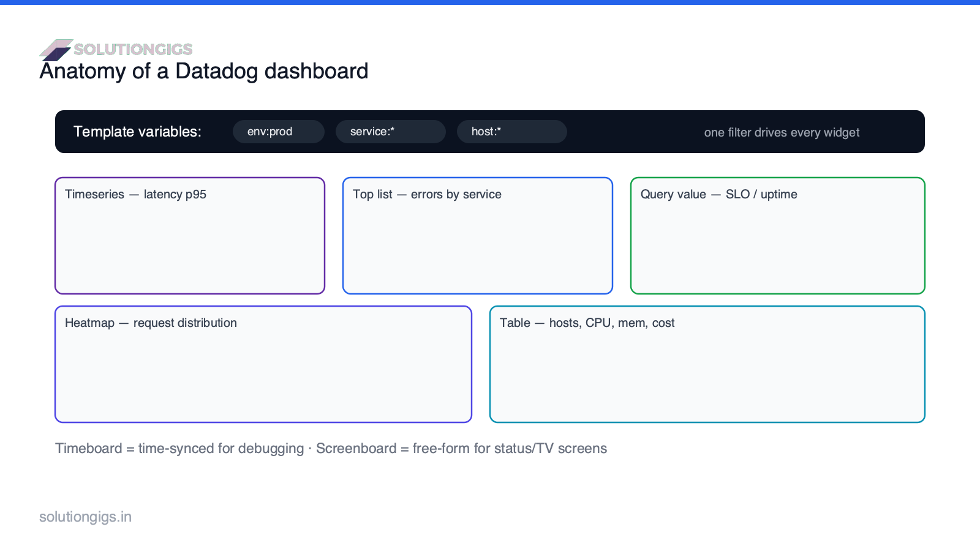Click the SolutionGigs logo icon
This screenshot has width=980, height=551.
click(56, 50)
